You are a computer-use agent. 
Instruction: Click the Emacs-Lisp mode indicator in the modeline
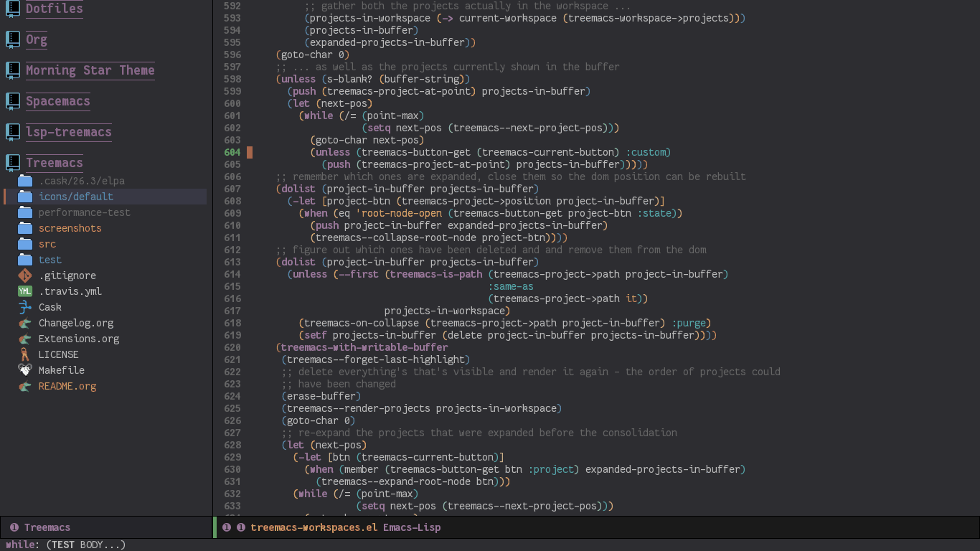(x=412, y=527)
